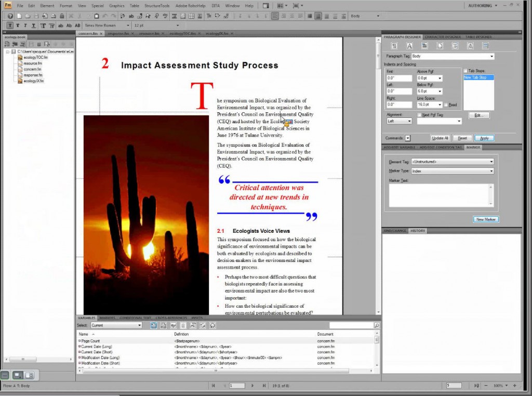
Task: Create a new document via toolbar icon
Action: point(19,16)
